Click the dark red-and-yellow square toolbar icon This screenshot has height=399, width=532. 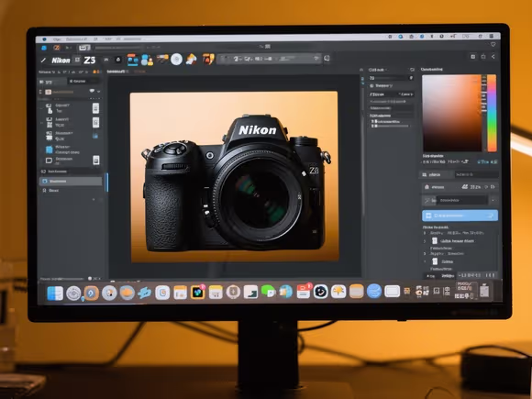pos(208,59)
